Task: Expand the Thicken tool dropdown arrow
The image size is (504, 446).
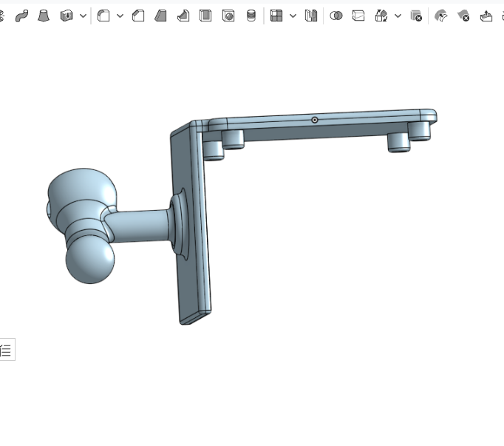Action: click(83, 16)
